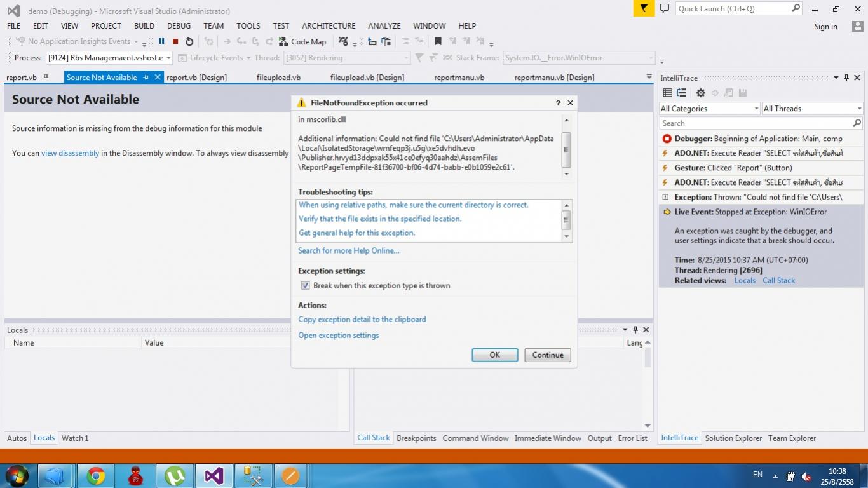Image resolution: width=868 pixels, height=488 pixels.
Task: Click the troubleshooting tips scrollbar thumb
Action: (566, 220)
